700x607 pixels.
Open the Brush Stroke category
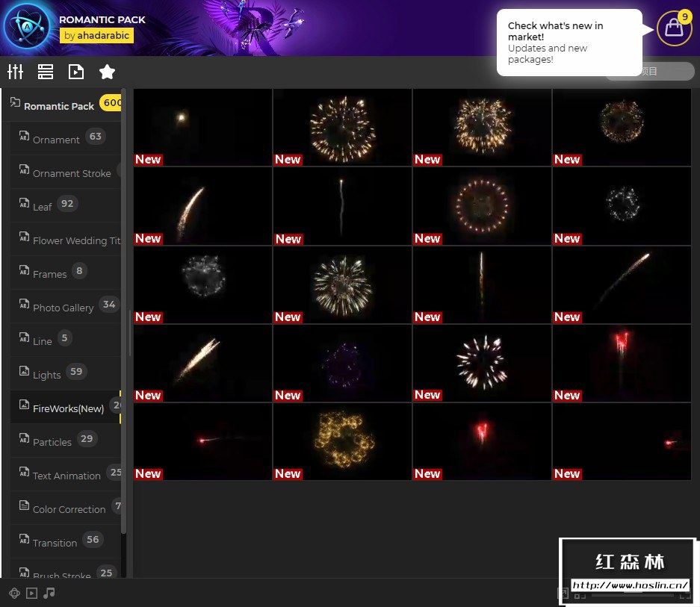[x=66, y=569]
